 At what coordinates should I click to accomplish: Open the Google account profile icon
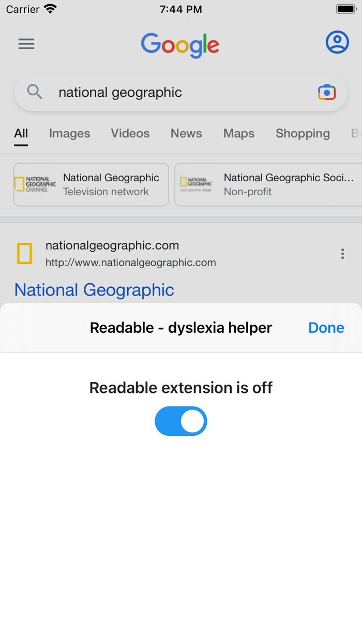[x=337, y=42]
